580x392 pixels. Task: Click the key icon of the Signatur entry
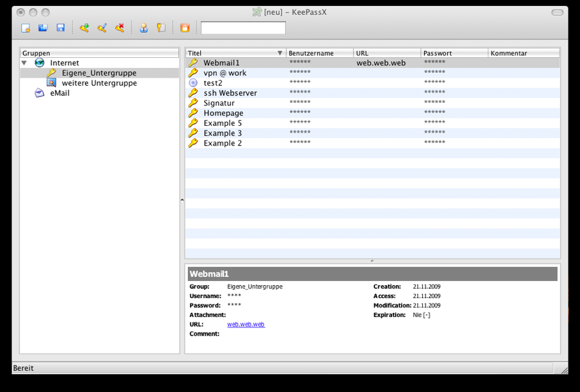tap(193, 103)
